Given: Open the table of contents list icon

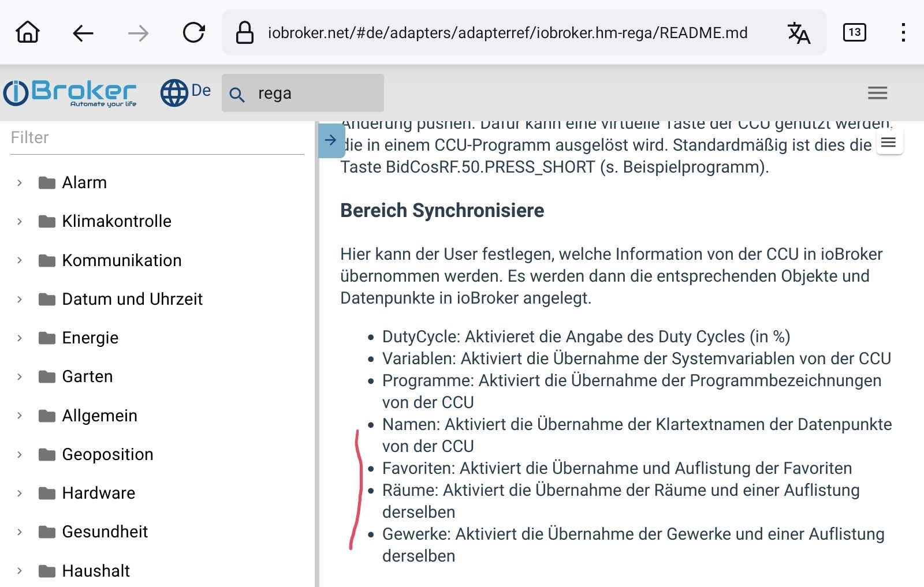Looking at the screenshot, I should click(x=889, y=142).
